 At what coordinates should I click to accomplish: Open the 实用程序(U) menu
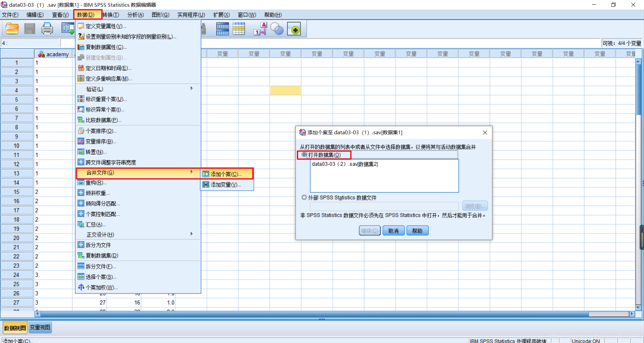coord(191,15)
